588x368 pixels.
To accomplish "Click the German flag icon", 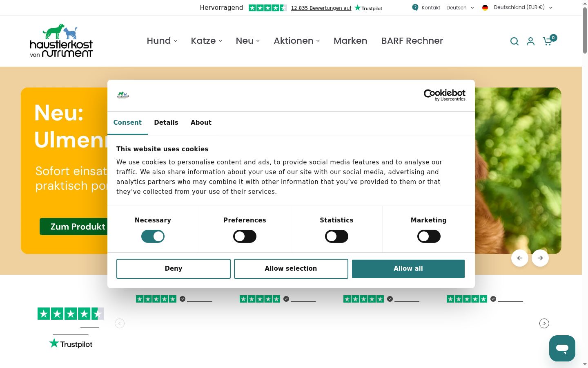I will coord(485,7).
